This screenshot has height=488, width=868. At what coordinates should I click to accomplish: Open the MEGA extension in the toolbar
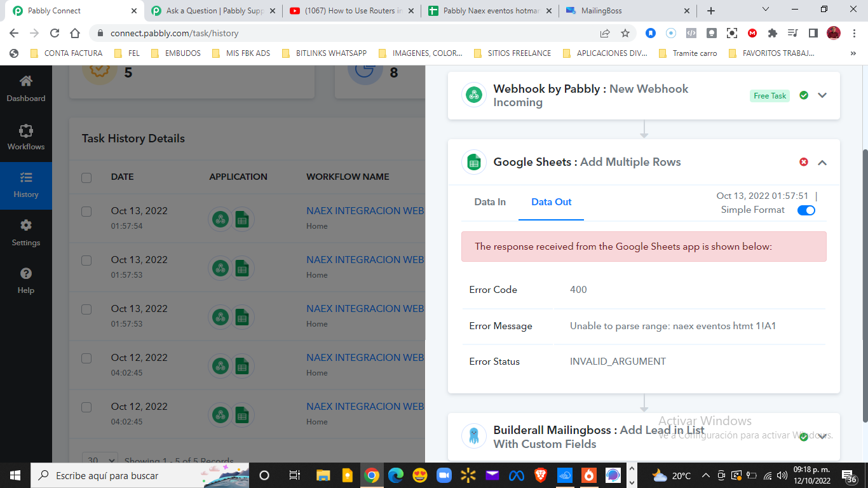[752, 33]
